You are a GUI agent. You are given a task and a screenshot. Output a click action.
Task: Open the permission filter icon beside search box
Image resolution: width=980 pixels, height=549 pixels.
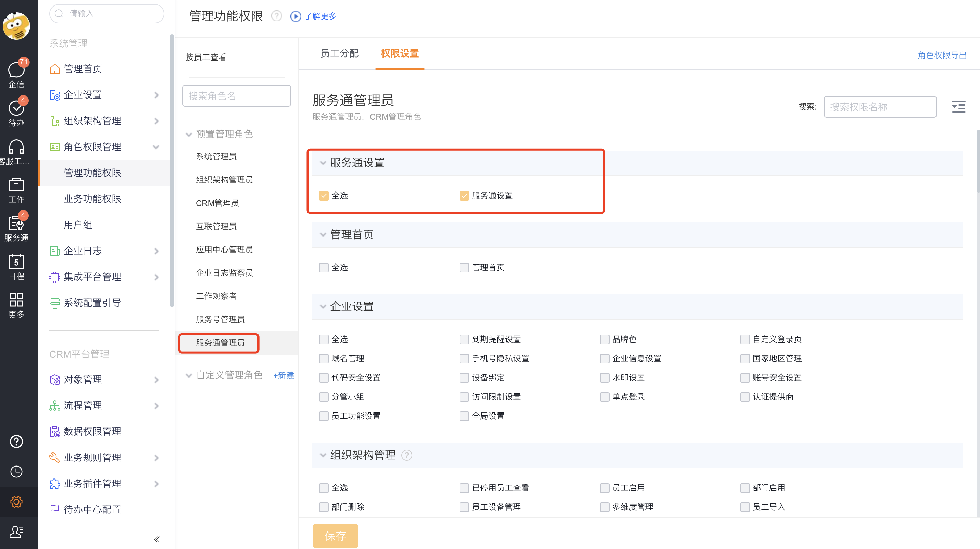tap(958, 107)
